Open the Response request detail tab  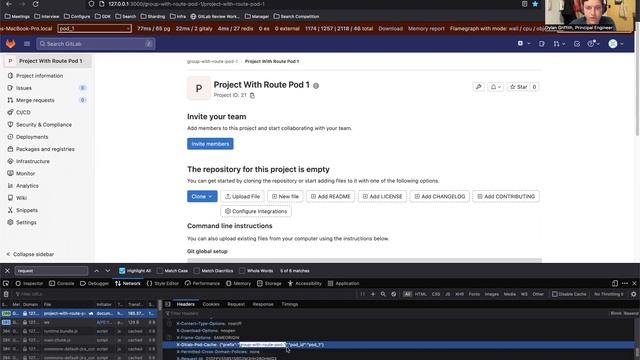pyautogui.click(x=263, y=304)
